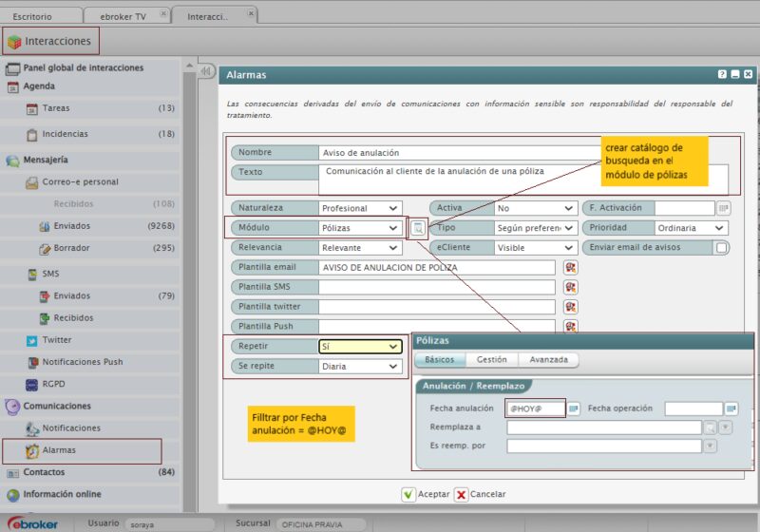Click the Usuario field showing soraya
Screen dimensions: 760x532
point(170,524)
